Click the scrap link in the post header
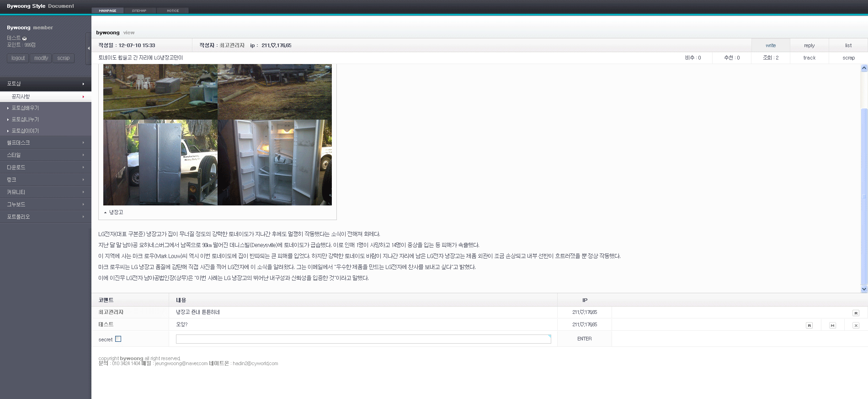 pos(848,58)
